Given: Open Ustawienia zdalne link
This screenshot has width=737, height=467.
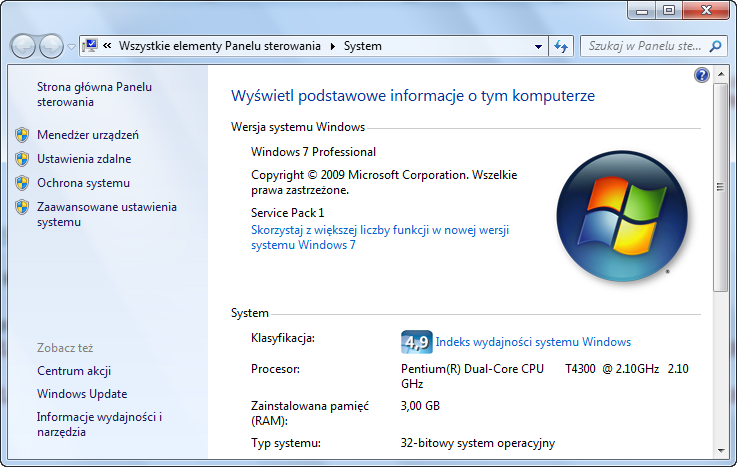Looking at the screenshot, I should point(84,159).
